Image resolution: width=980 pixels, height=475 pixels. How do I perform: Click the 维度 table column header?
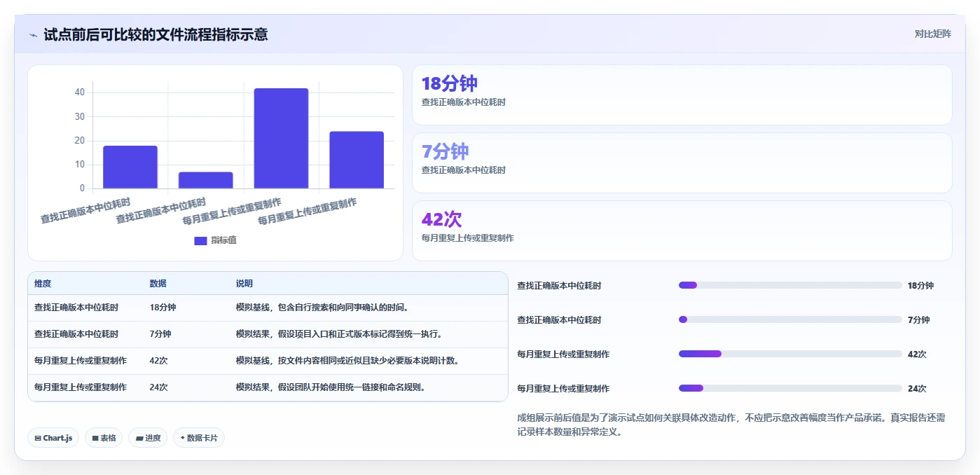(x=43, y=284)
